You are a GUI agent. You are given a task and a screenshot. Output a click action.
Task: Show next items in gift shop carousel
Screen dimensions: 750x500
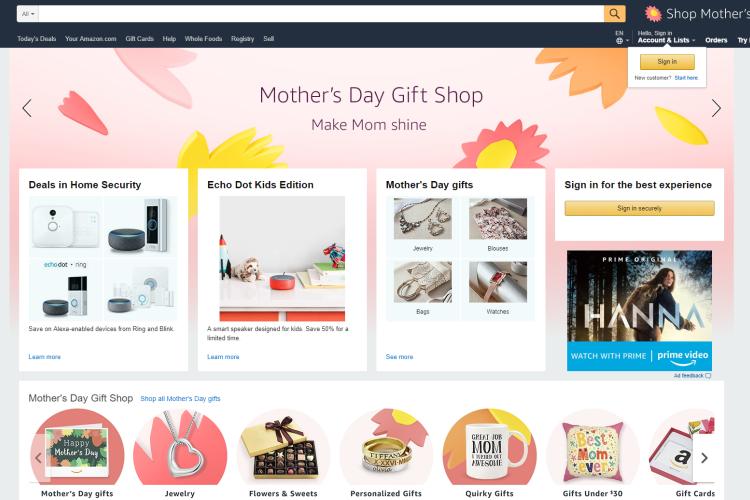tap(704, 458)
